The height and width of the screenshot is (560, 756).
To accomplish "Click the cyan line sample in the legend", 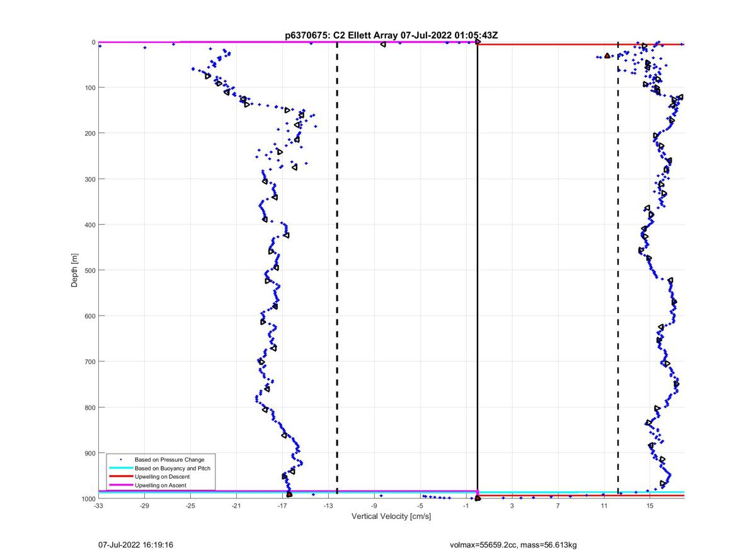I will point(120,468).
